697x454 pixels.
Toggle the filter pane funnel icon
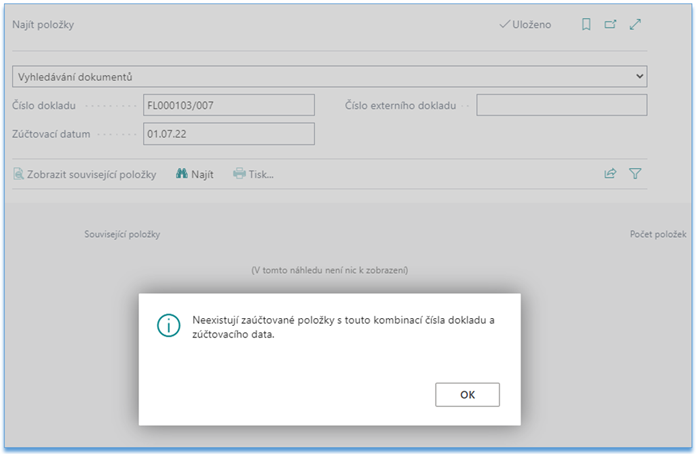click(635, 174)
